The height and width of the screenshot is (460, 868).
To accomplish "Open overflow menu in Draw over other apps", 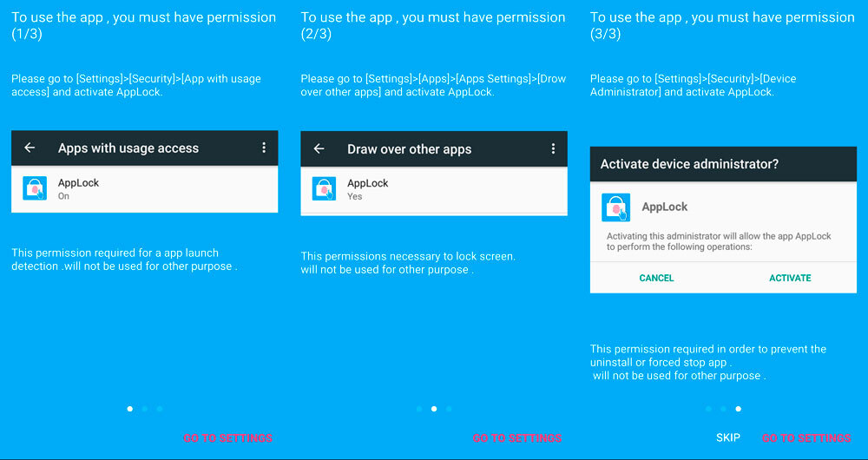I will tap(553, 149).
